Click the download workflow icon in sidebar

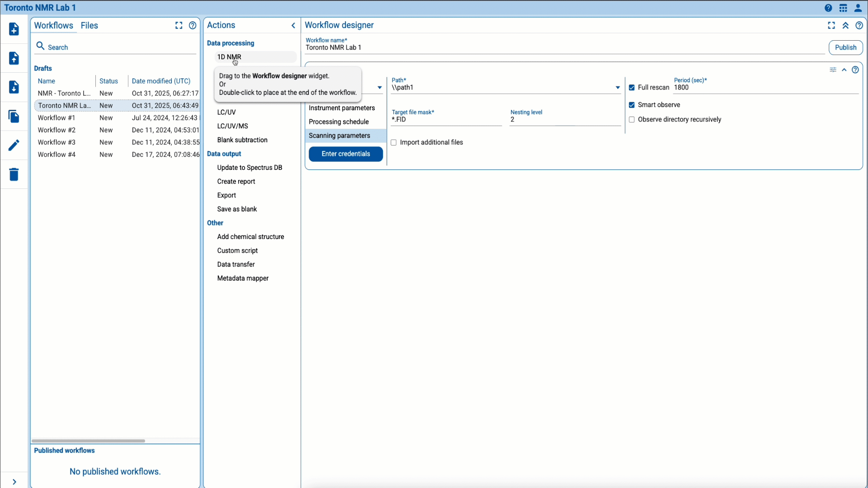click(14, 87)
